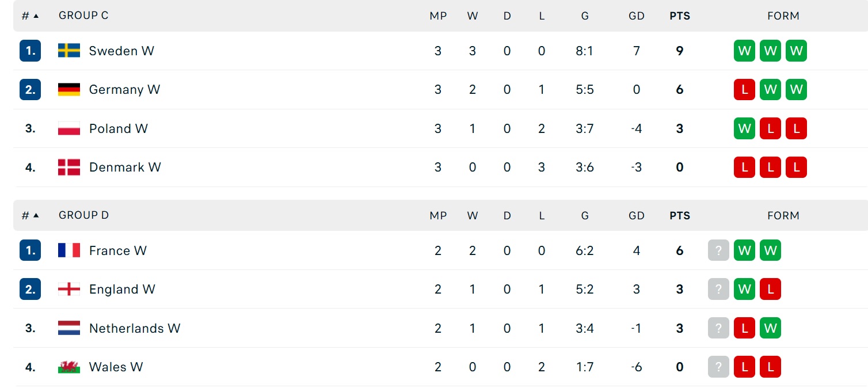The width and height of the screenshot is (868, 388).
Task: Click Poland's green W form badge
Action: 744,128
